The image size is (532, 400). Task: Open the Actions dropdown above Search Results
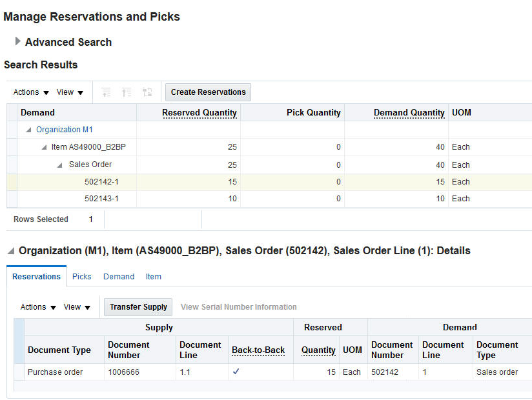[x=30, y=92]
